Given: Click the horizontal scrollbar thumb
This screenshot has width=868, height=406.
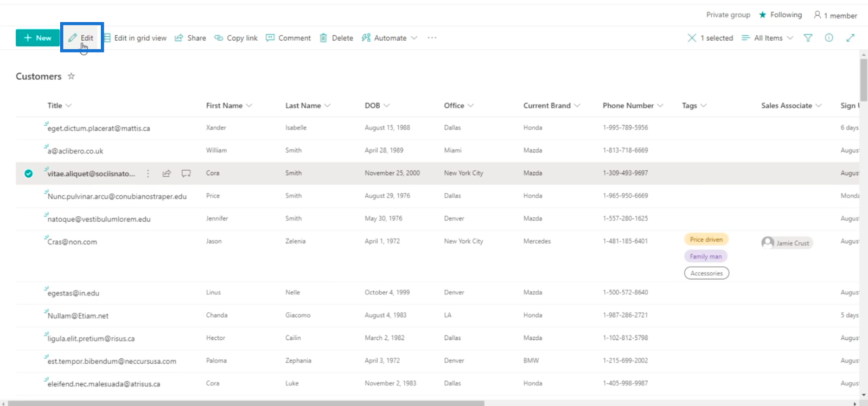Looking at the screenshot, I should (246, 403).
